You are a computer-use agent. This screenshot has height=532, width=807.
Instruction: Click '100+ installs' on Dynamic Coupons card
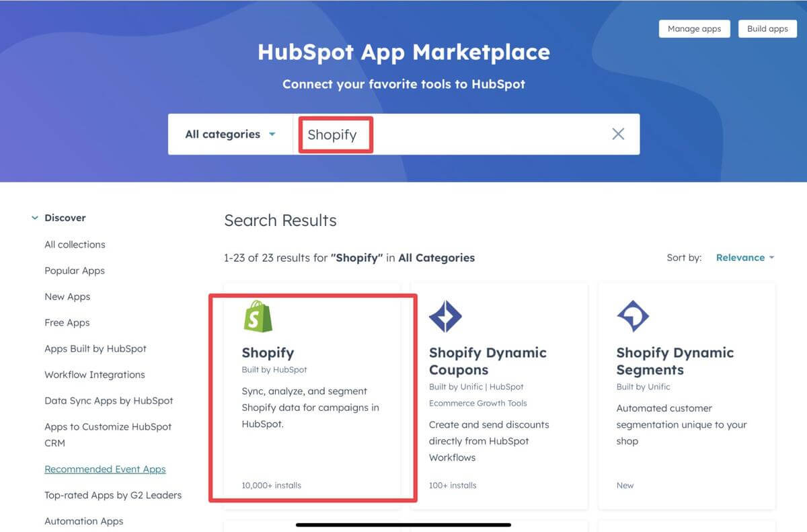point(453,485)
